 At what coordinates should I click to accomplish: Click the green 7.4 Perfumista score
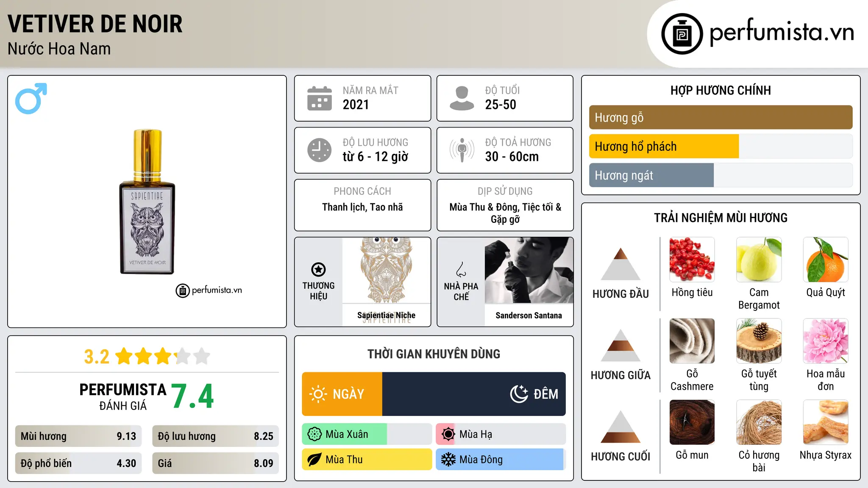point(193,396)
